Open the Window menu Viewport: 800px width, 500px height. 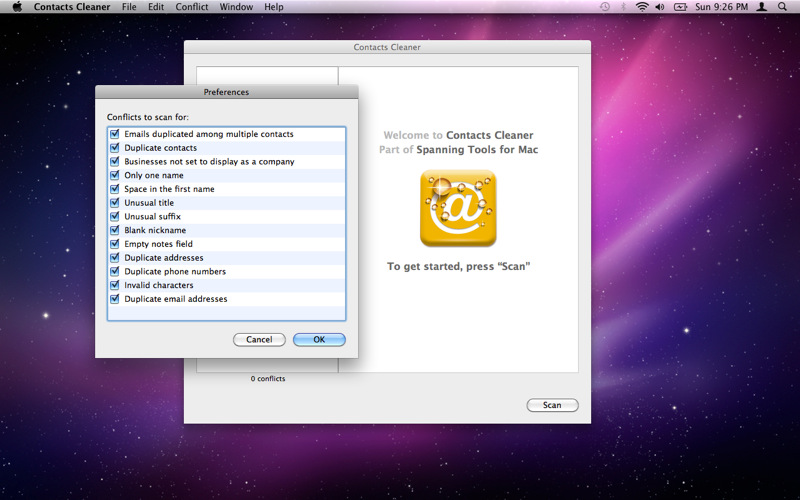(x=236, y=7)
